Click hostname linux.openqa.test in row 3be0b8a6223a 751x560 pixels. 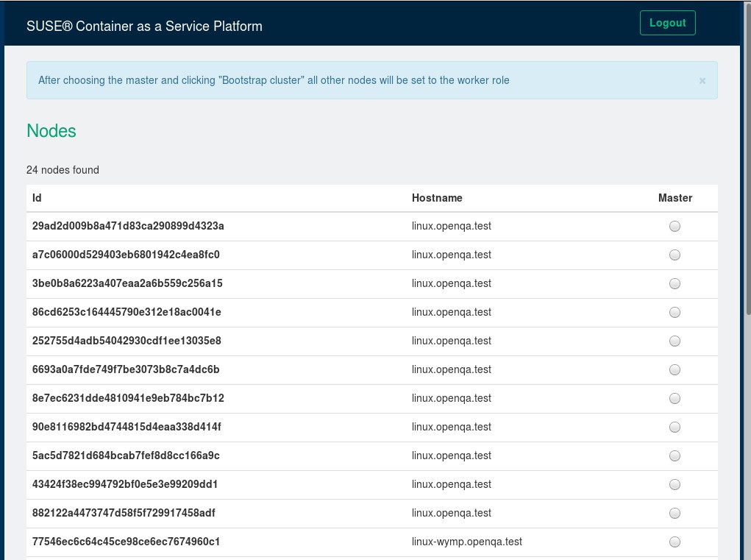pyautogui.click(x=452, y=283)
